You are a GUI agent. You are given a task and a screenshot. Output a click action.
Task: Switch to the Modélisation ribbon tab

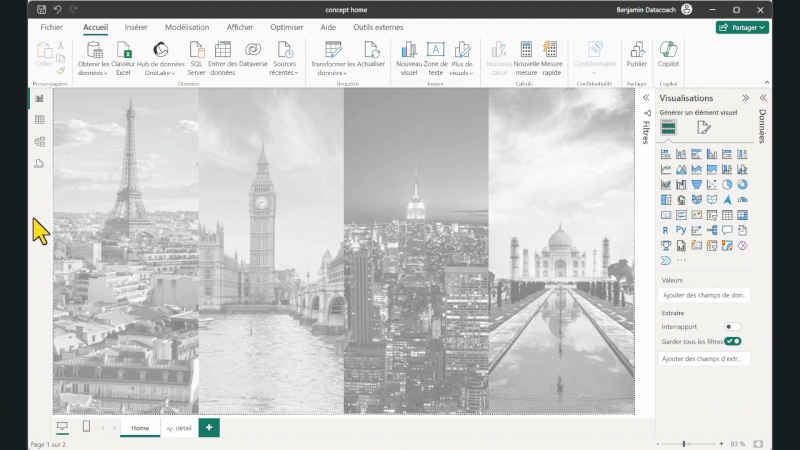[187, 27]
